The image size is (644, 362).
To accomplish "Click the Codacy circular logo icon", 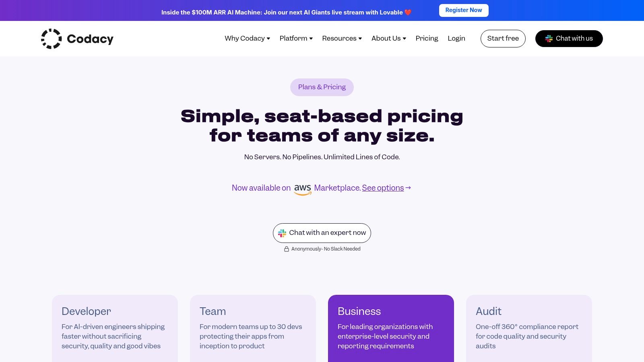I will pos(52,39).
